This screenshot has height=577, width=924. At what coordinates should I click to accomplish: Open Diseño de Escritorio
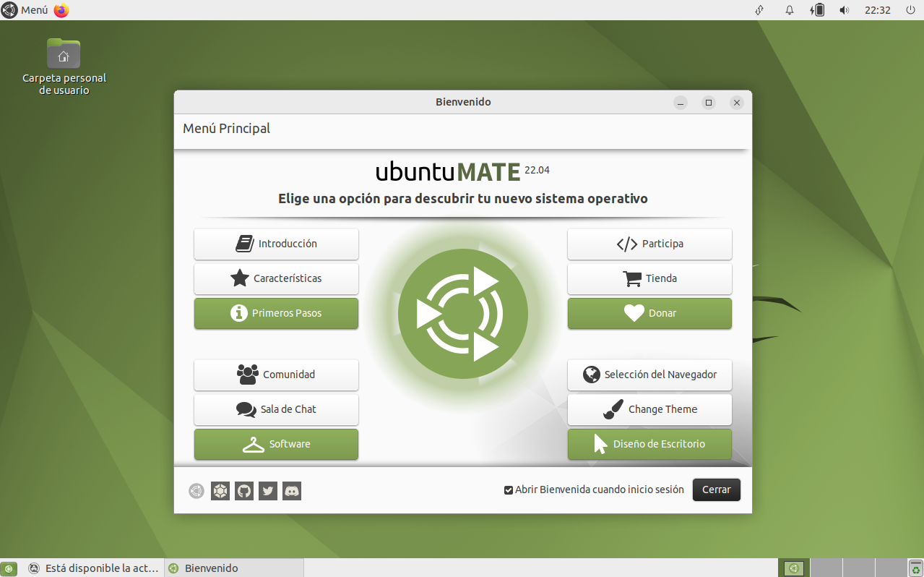(649, 444)
